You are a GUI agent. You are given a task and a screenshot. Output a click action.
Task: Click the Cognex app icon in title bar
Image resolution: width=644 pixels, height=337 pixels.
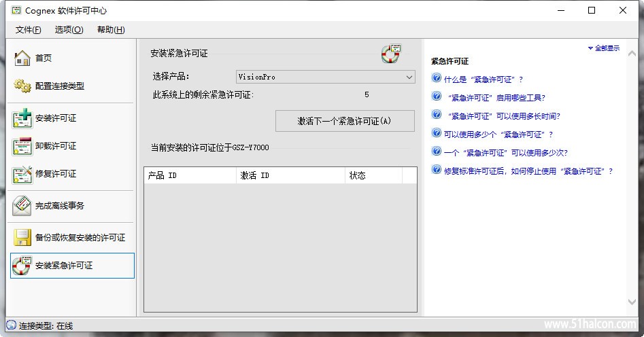[16, 10]
